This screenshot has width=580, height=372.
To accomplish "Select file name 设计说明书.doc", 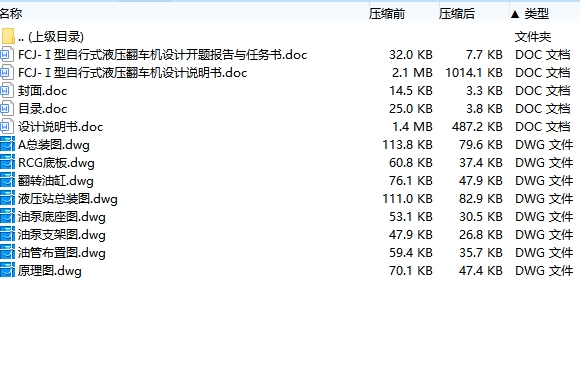I will coord(61,127).
